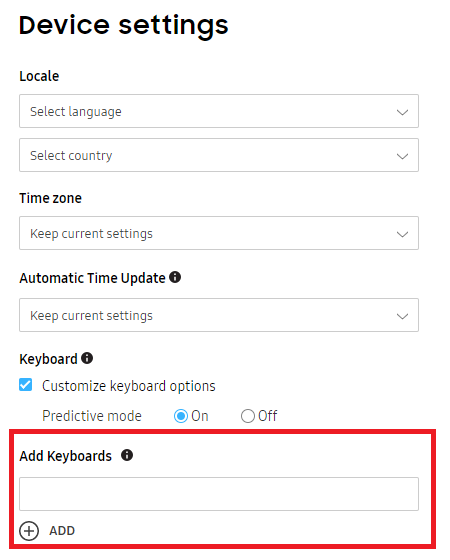Open the Select language dropdown
The height and width of the screenshot is (560, 450).
coord(219,111)
